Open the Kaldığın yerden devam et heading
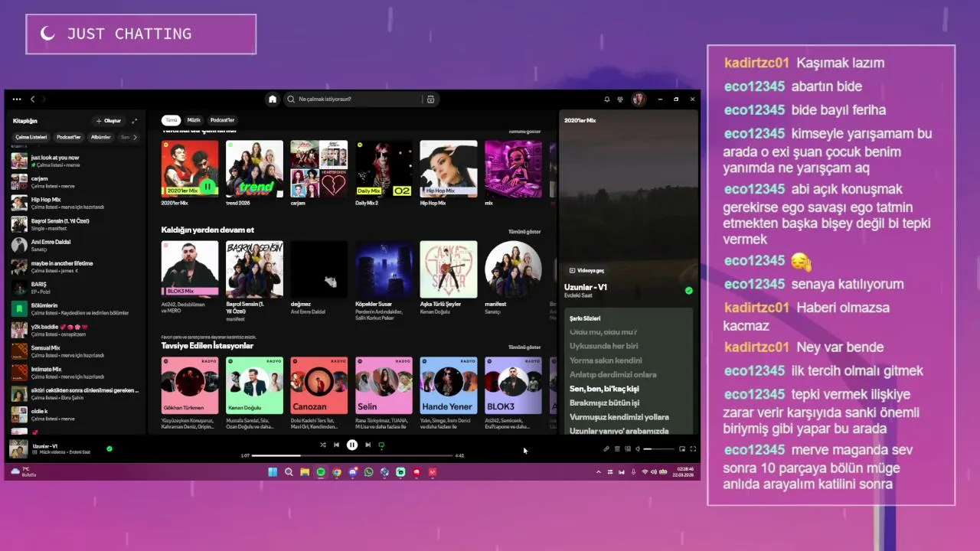980x551 pixels. (207, 230)
